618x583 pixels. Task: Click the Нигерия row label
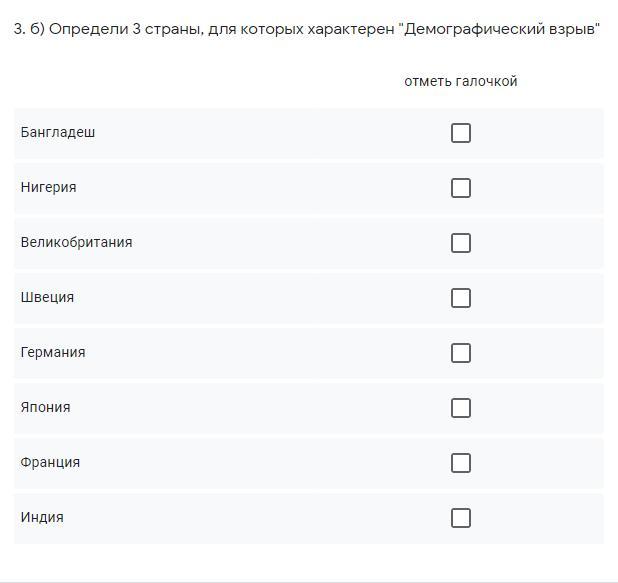(x=48, y=187)
